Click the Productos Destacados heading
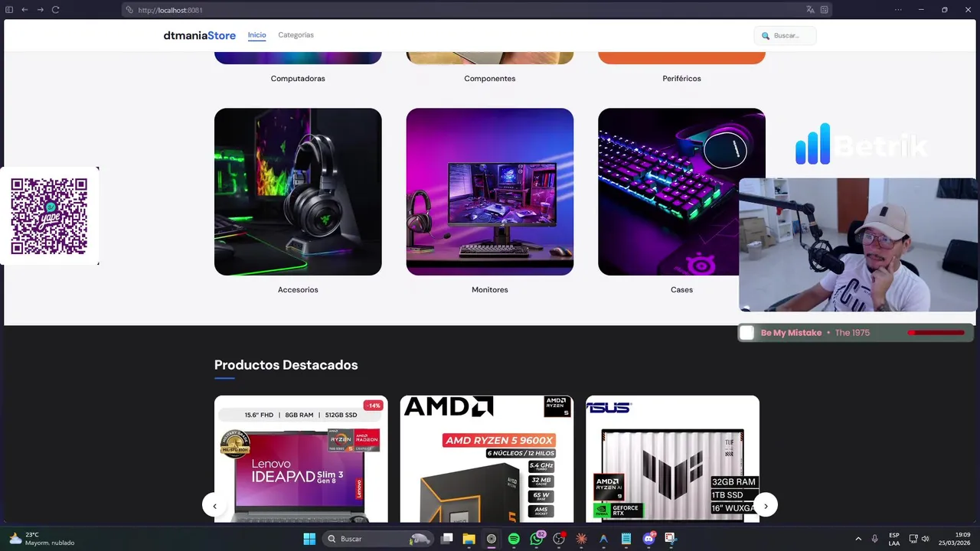Image resolution: width=980 pixels, height=551 pixels. pos(286,365)
